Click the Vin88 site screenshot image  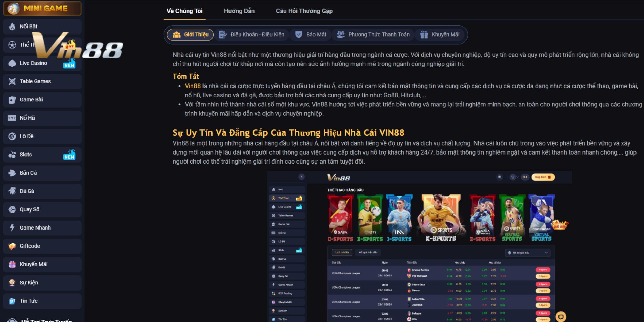click(x=419, y=246)
